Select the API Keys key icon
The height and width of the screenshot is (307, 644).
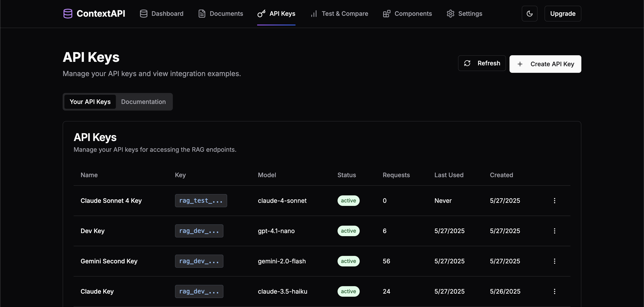coord(261,14)
